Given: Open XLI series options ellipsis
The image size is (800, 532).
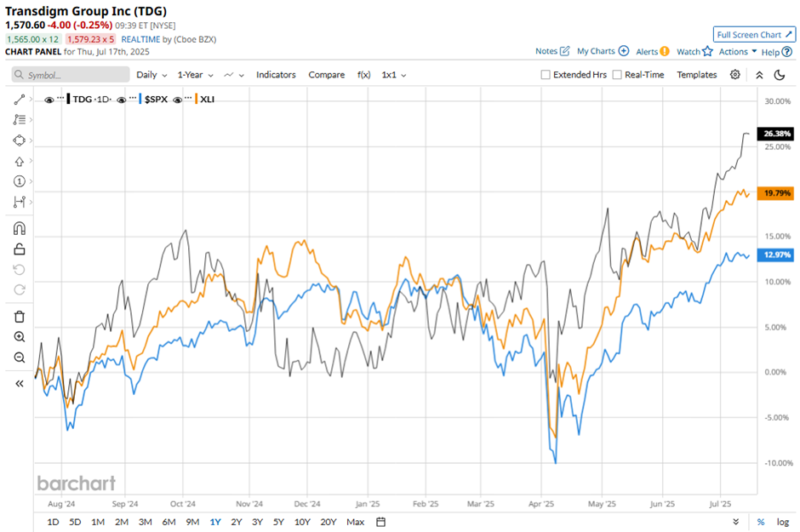Looking at the screenshot, I should coord(188,97).
